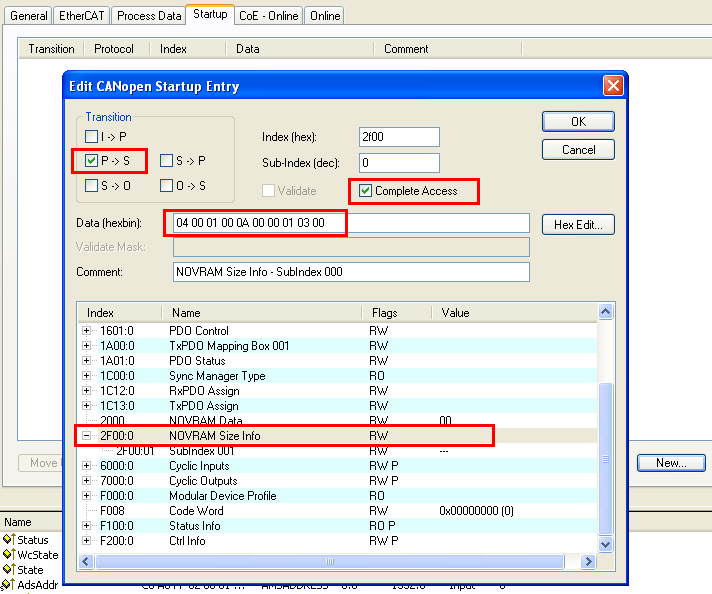Click the Value column header

coord(514,313)
